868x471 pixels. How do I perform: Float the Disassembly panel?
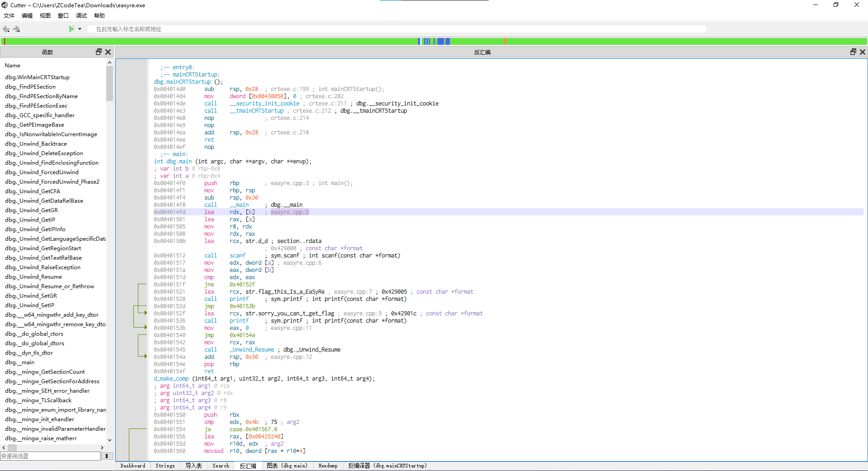[x=853, y=52]
